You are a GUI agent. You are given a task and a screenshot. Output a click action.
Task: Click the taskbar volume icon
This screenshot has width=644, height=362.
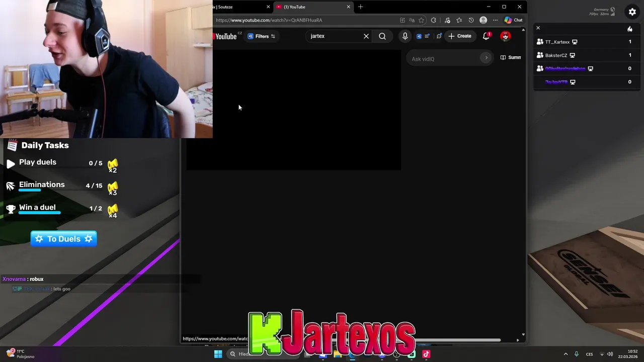point(610,354)
